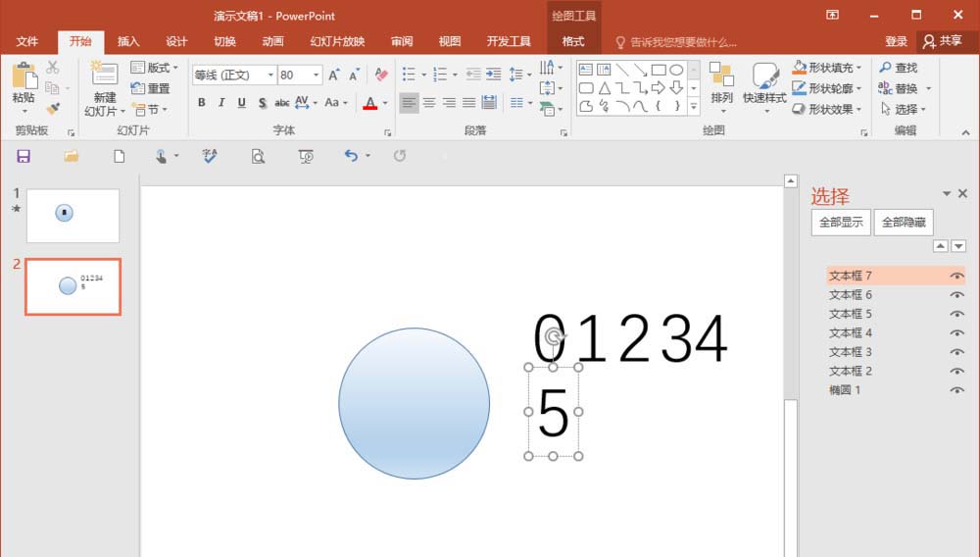Open the font size 80 dropdown

point(317,75)
